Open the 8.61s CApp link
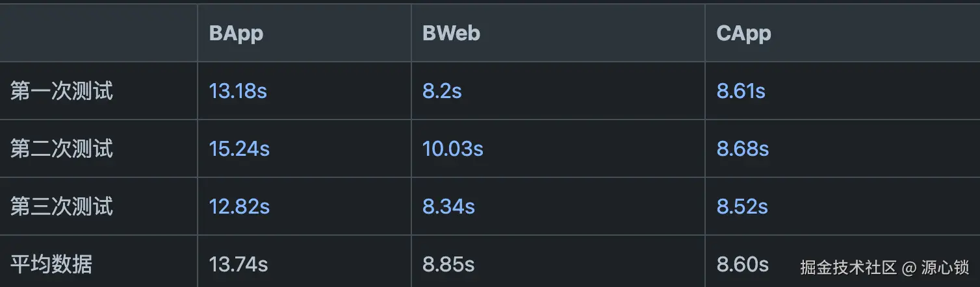The height and width of the screenshot is (287, 980). click(x=741, y=91)
